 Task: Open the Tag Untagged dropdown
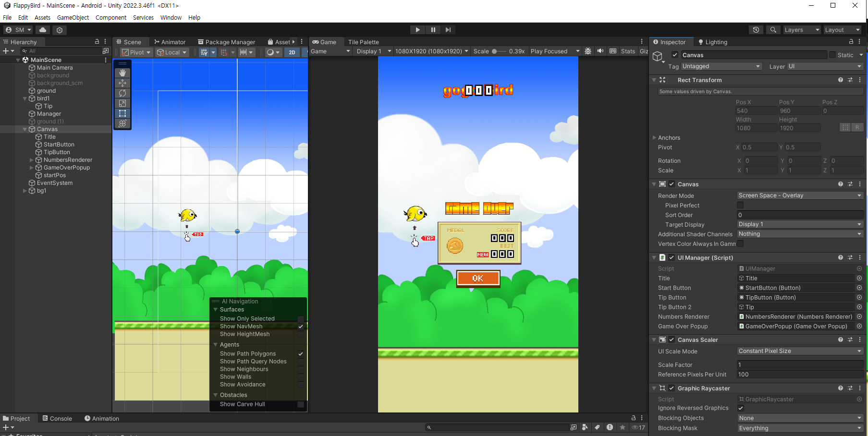coord(721,66)
